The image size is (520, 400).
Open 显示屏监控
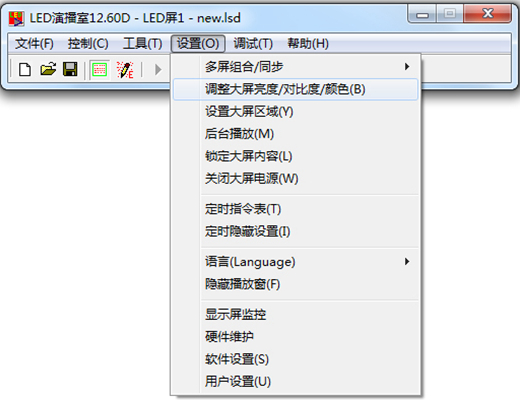point(295,315)
